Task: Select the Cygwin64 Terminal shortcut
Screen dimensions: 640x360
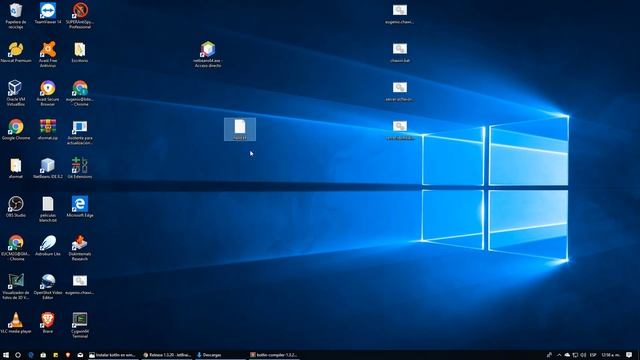Action: pyautogui.click(x=80, y=325)
